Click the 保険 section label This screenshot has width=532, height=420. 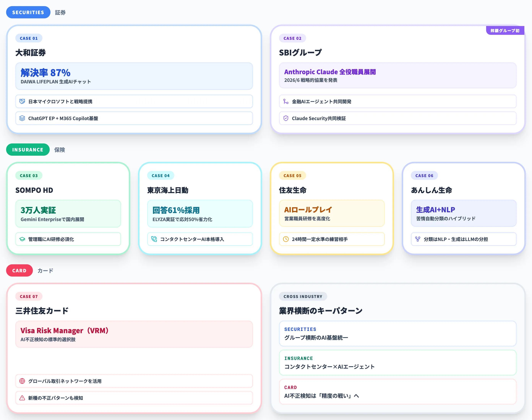coord(59,150)
